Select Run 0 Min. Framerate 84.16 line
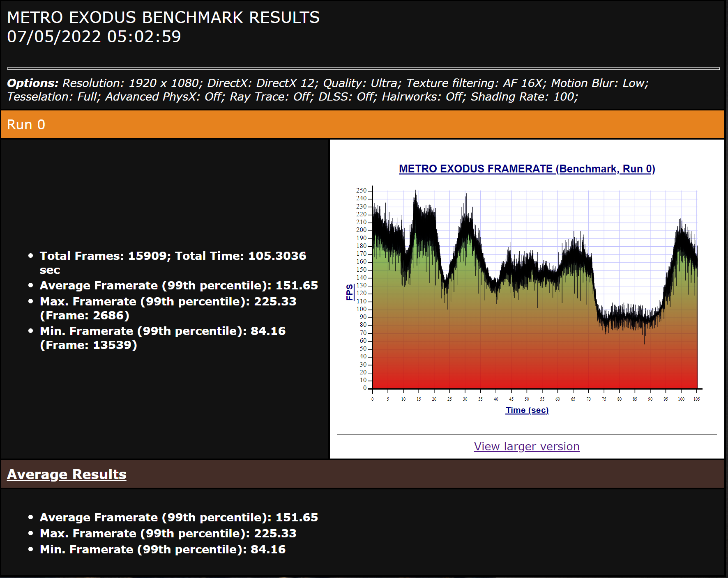728x578 pixels. pyautogui.click(x=163, y=338)
